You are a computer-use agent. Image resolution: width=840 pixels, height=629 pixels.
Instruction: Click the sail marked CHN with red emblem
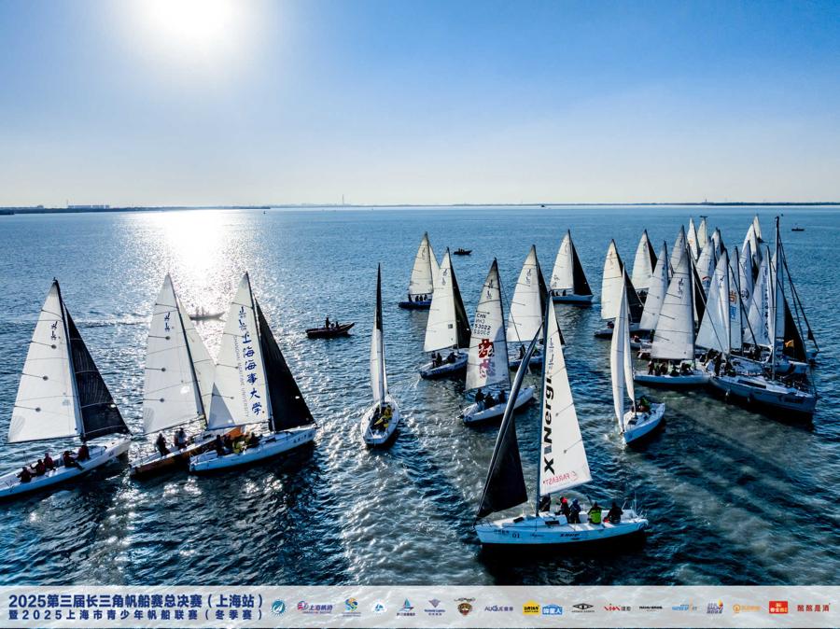pos(486,336)
